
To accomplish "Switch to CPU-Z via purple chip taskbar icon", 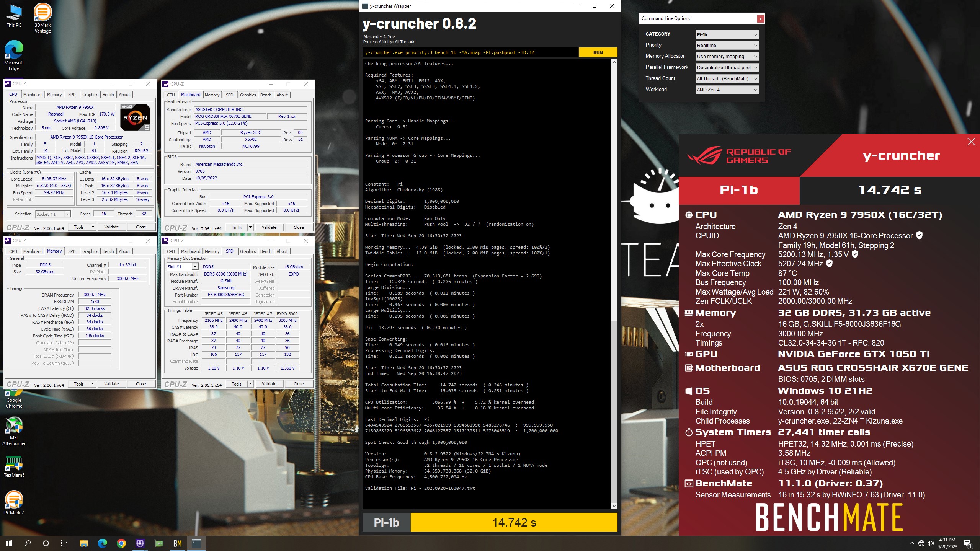I will click(x=140, y=543).
